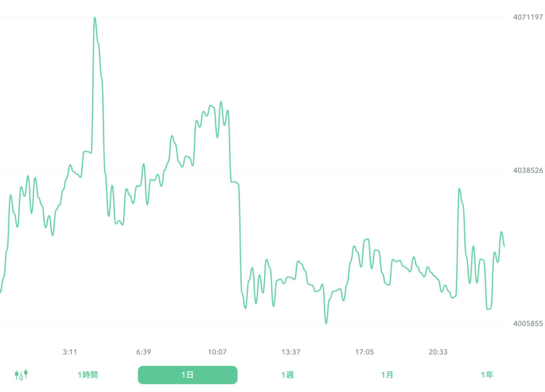Click the highlighted 1日 range button
This screenshot has height=392, width=545.
(x=187, y=375)
